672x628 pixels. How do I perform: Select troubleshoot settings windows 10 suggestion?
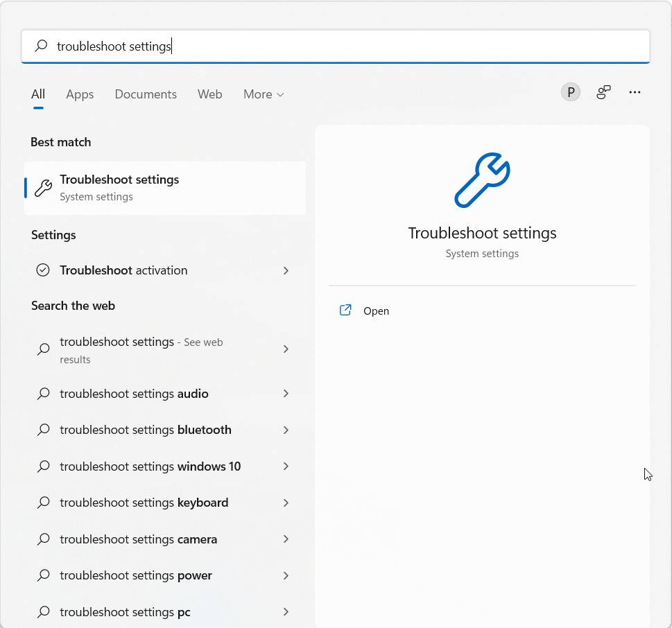(x=150, y=466)
